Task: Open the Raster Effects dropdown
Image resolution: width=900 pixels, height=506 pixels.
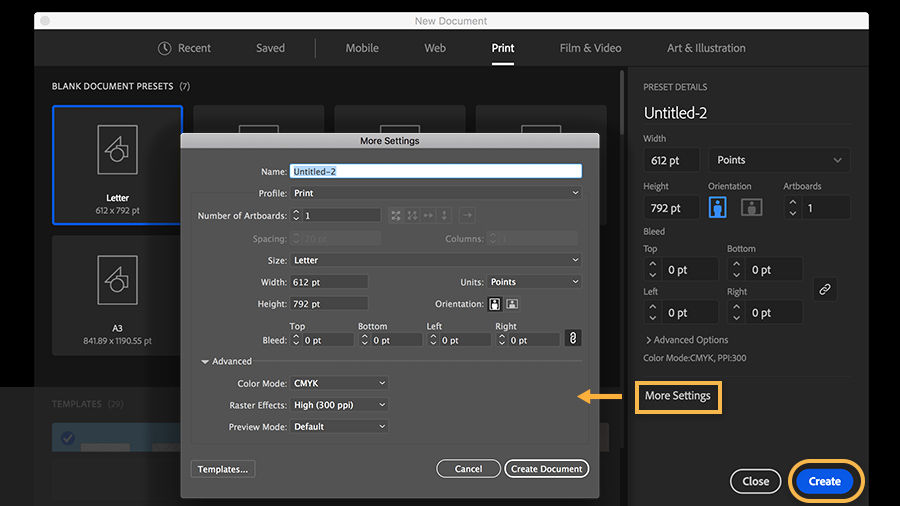Action: tap(339, 405)
